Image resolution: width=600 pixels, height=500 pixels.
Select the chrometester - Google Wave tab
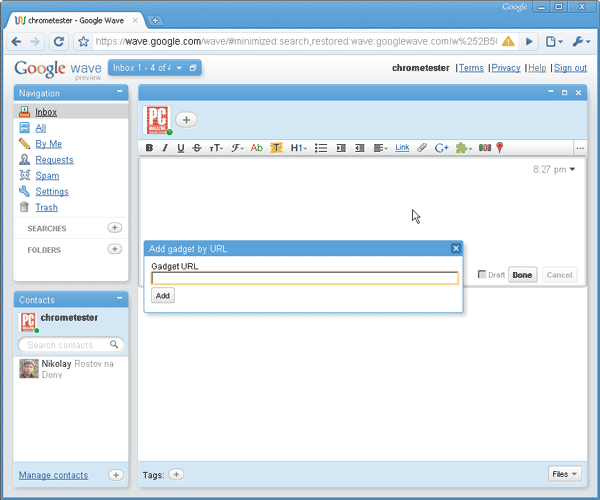[76, 20]
